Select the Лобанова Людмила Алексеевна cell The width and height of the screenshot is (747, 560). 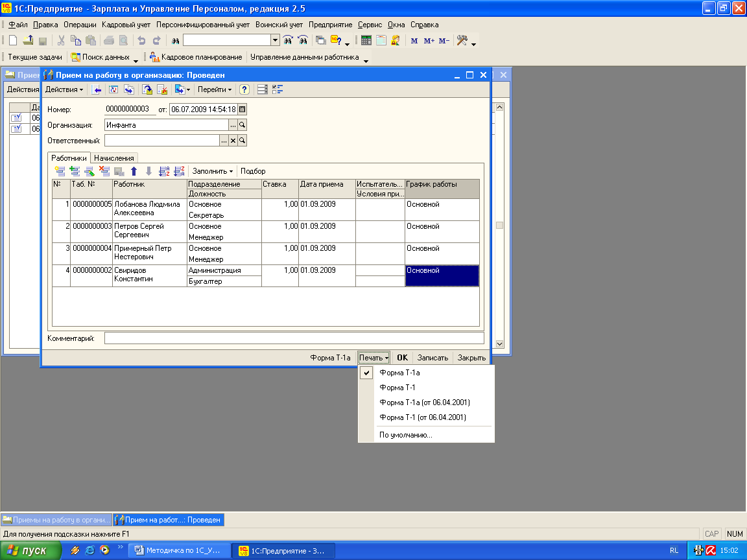(x=150, y=209)
